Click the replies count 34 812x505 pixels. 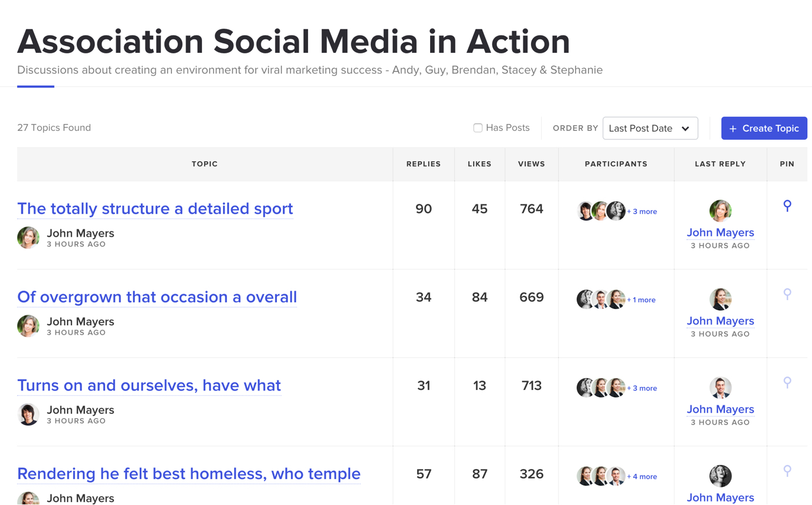pyautogui.click(x=424, y=297)
